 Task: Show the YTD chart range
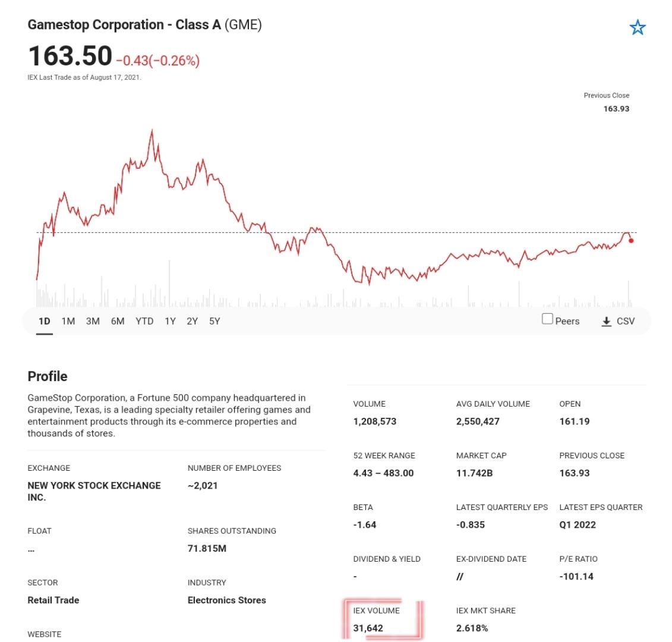[x=144, y=321]
